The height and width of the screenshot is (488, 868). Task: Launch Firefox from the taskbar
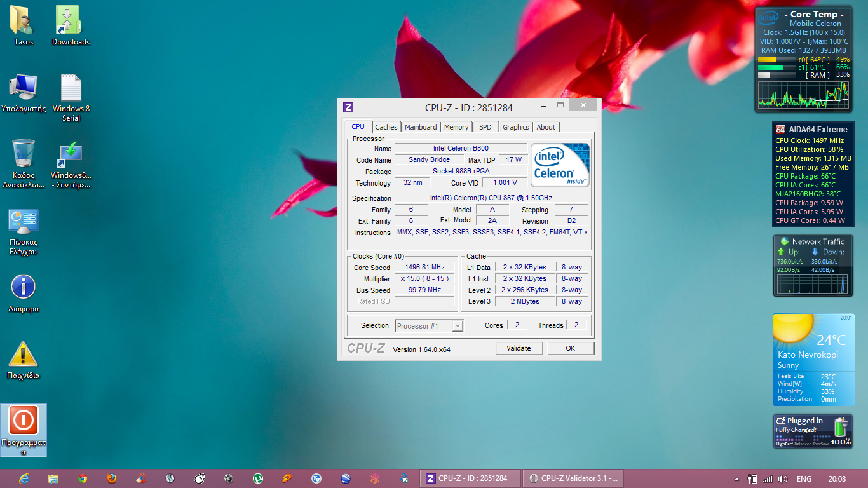pyautogui.click(x=112, y=478)
